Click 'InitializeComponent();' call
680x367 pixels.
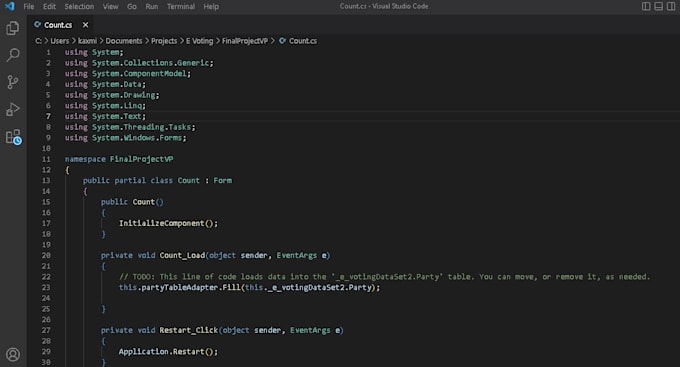point(168,223)
